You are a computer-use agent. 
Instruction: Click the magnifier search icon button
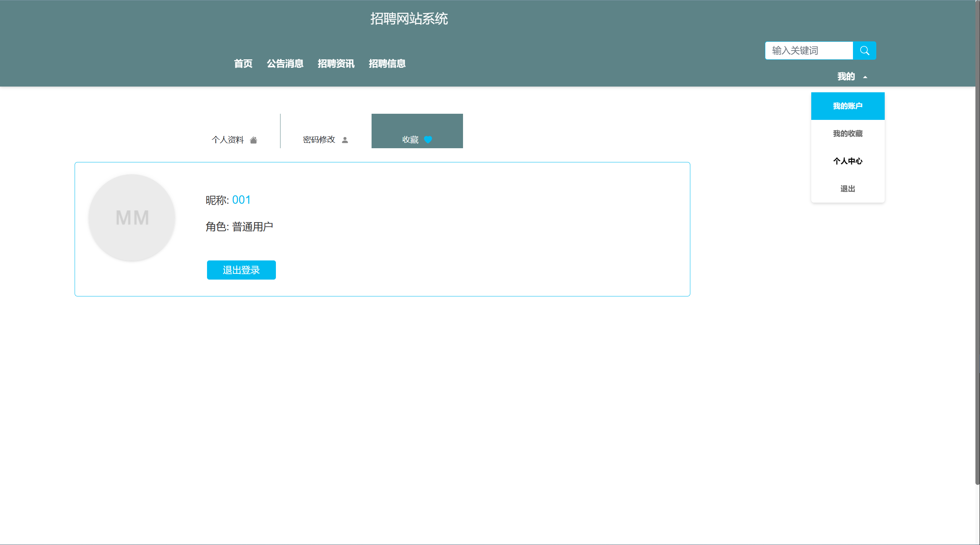[x=864, y=51]
